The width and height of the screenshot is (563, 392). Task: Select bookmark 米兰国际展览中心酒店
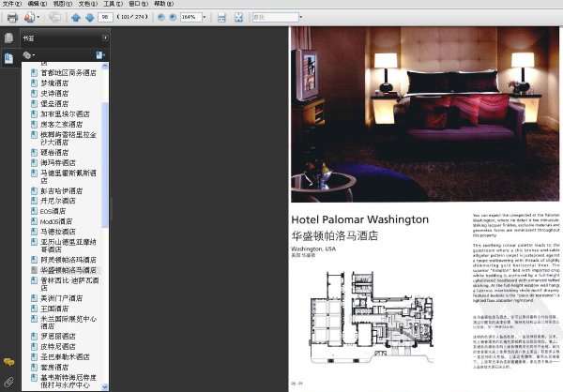pos(68,323)
